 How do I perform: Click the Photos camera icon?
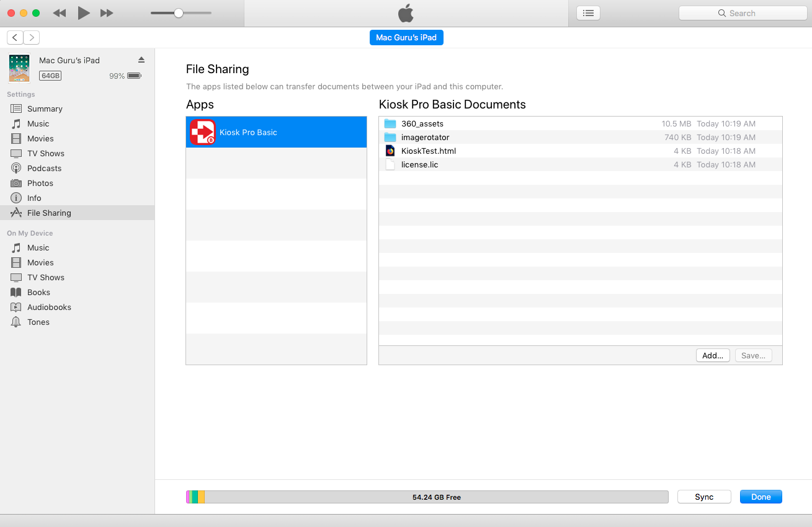pos(16,183)
